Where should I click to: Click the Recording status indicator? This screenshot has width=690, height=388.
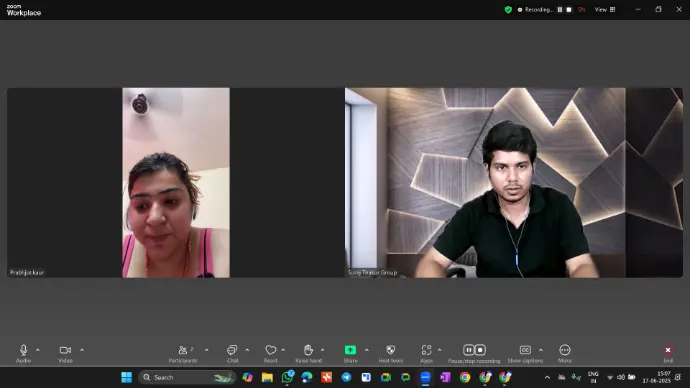click(535, 10)
